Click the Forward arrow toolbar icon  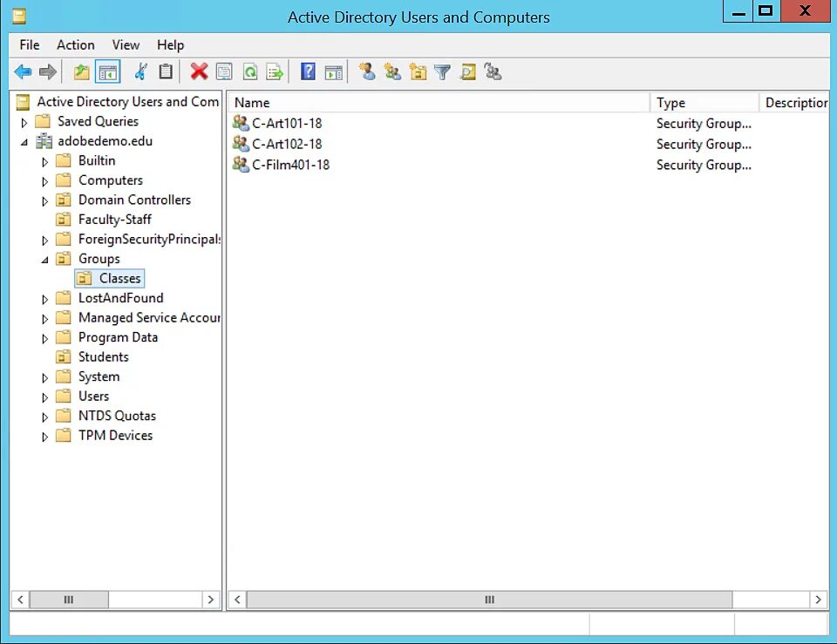48,71
